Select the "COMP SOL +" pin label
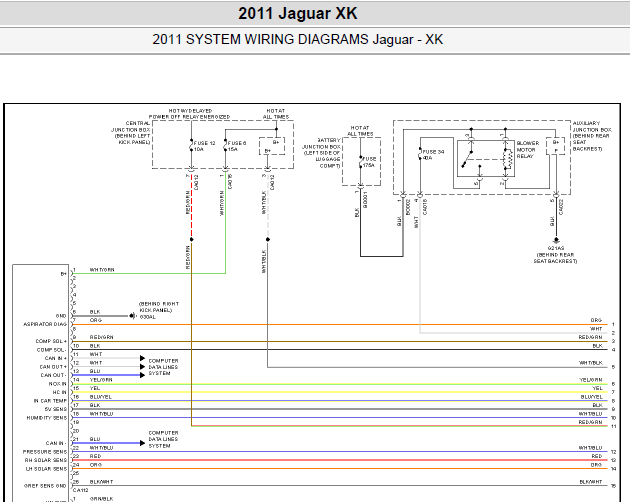 pyautogui.click(x=51, y=341)
